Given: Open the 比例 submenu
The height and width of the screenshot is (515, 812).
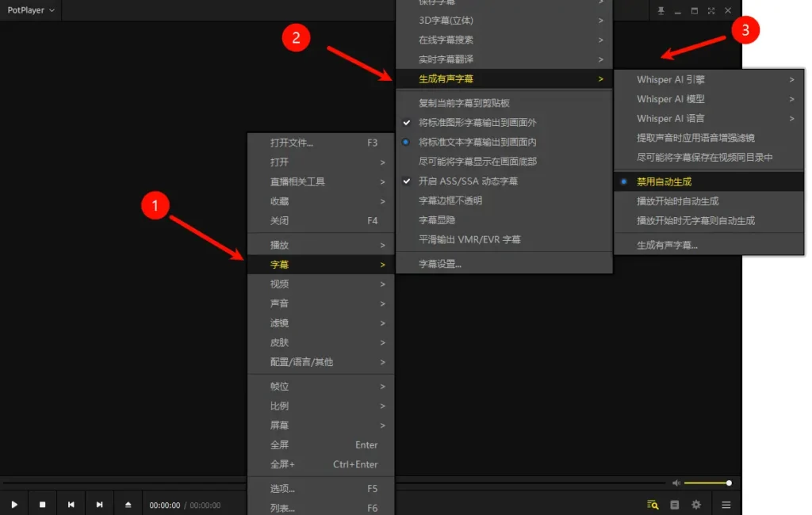Looking at the screenshot, I should click(321, 406).
